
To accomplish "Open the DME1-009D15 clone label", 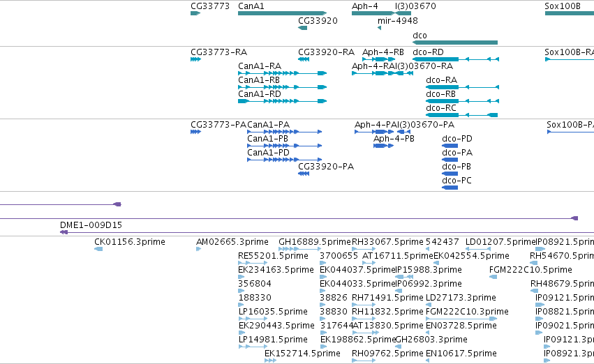I will pos(91,225).
